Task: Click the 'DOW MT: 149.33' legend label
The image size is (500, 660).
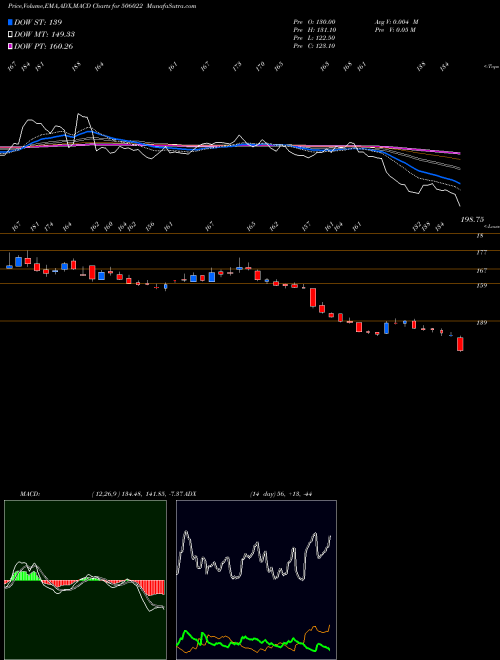Action: pyautogui.click(x=44, y=34)
